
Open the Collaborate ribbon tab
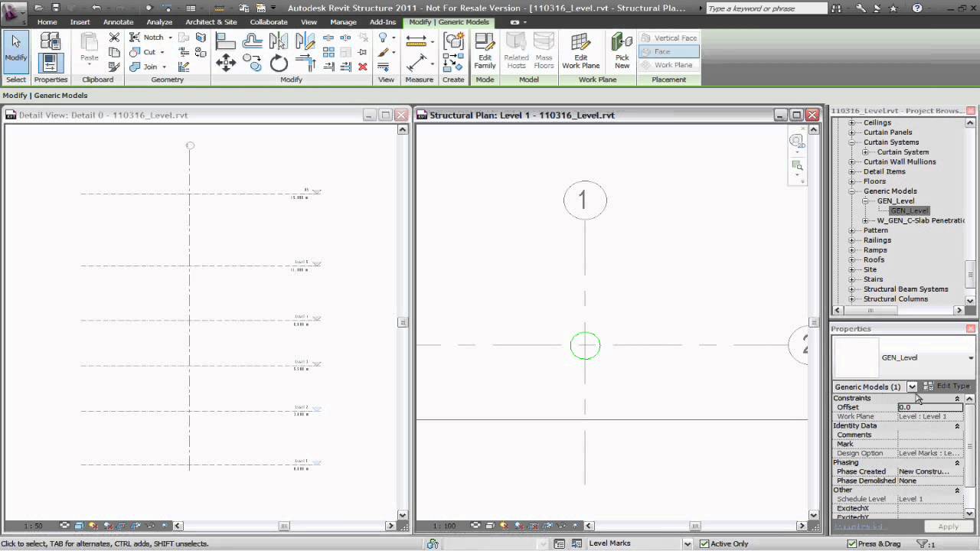269,22
